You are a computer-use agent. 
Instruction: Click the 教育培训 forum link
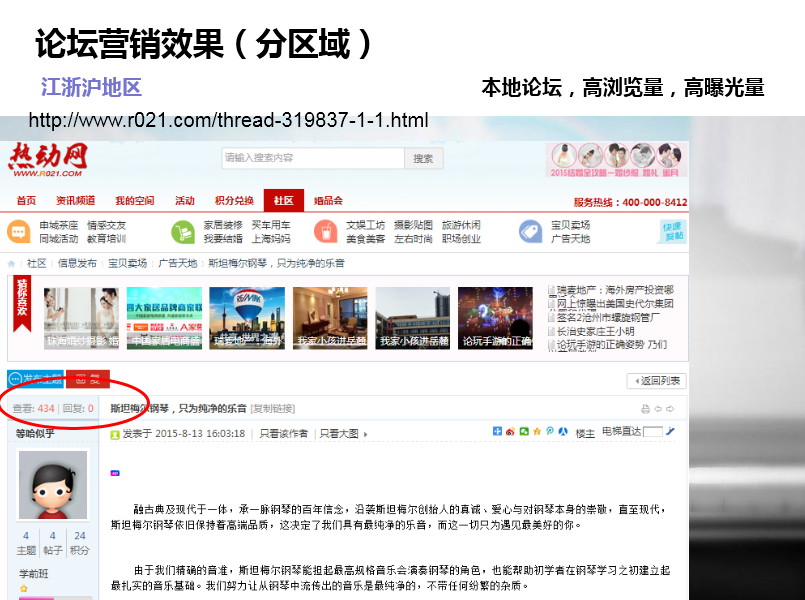point(106,239)
